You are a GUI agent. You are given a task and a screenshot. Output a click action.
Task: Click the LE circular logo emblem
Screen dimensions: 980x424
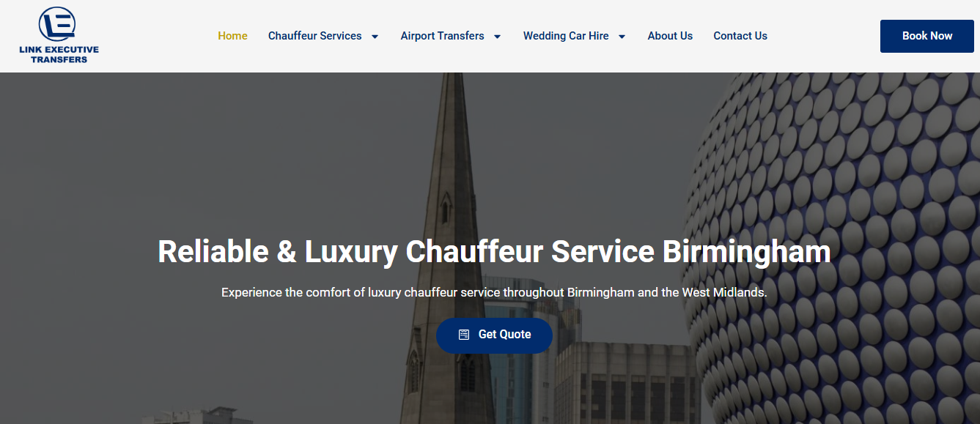pos(58,25)
